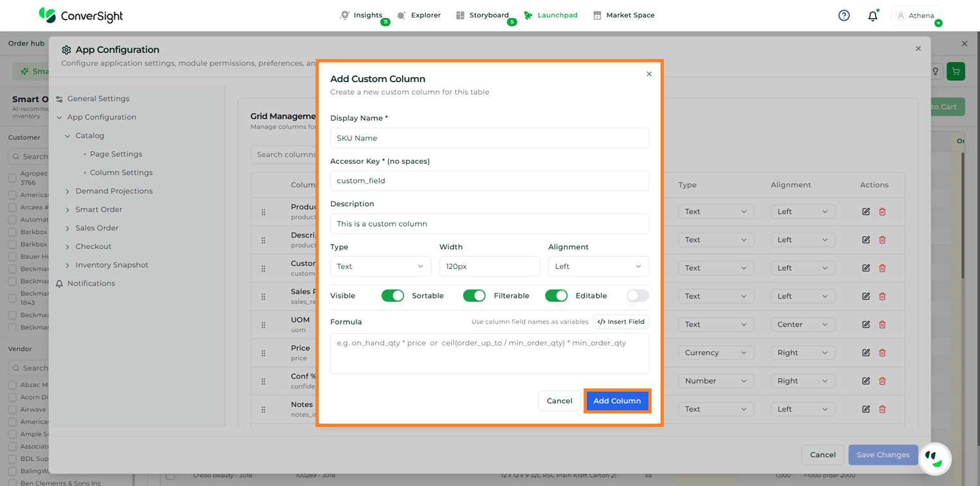Turn off the Sortable toggle
This screenshot has width=980, height=486.
(x=474, y=295)
